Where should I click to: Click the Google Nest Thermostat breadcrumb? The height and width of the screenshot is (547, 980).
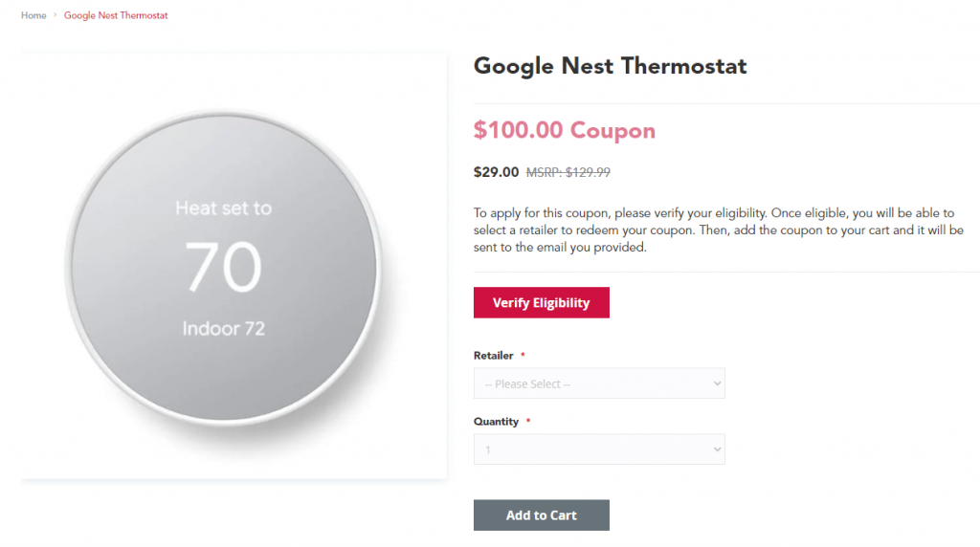click(116, 15)
